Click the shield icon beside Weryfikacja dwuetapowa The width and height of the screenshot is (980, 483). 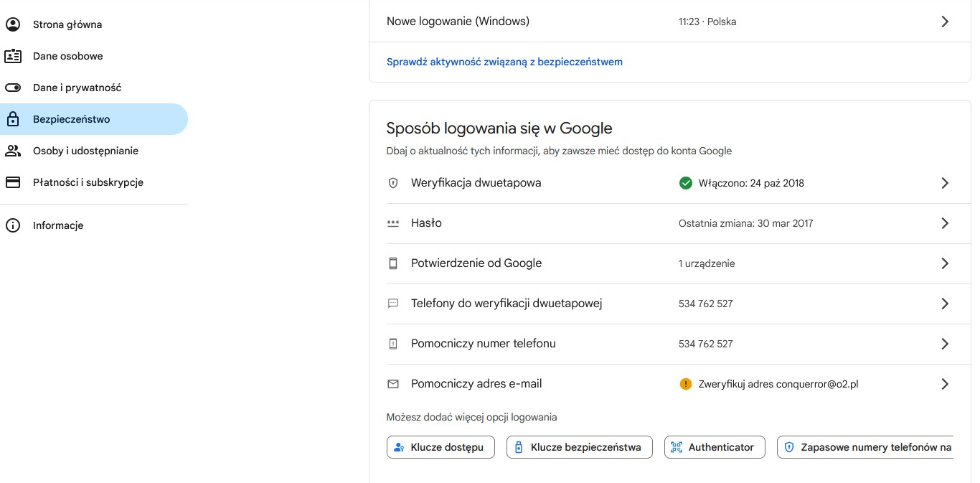click(x=392, y=183)
